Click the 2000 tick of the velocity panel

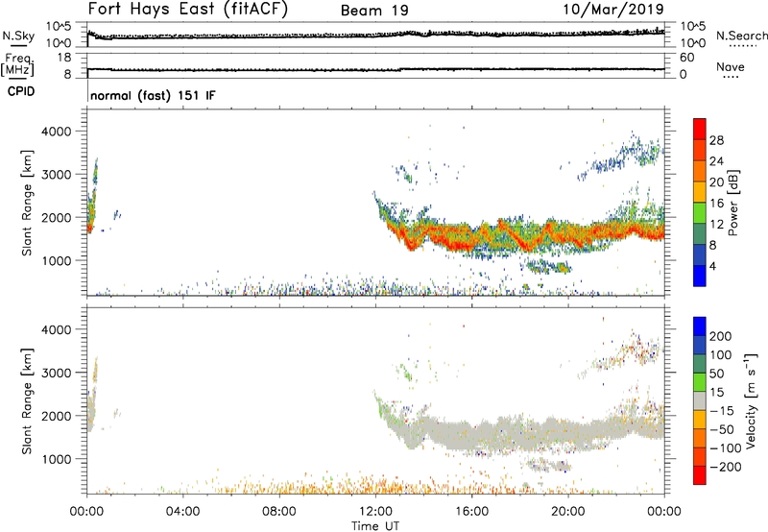[x=57, y=416]
